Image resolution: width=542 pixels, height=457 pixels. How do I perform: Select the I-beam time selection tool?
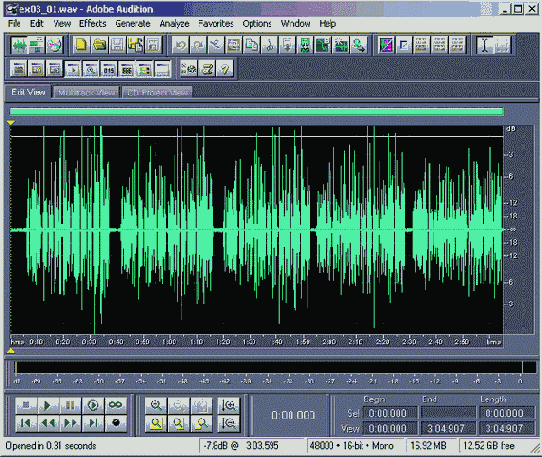click(484, 45)
